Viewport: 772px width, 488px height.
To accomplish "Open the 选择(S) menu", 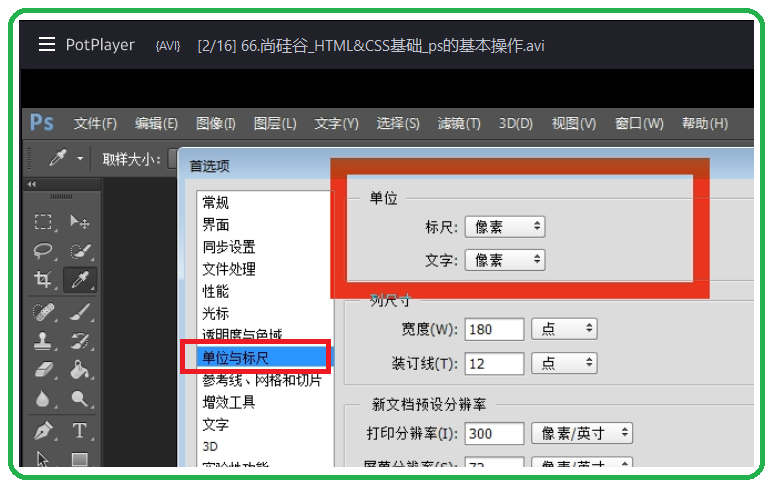I will pyautogui.click(x=398, y=123).
